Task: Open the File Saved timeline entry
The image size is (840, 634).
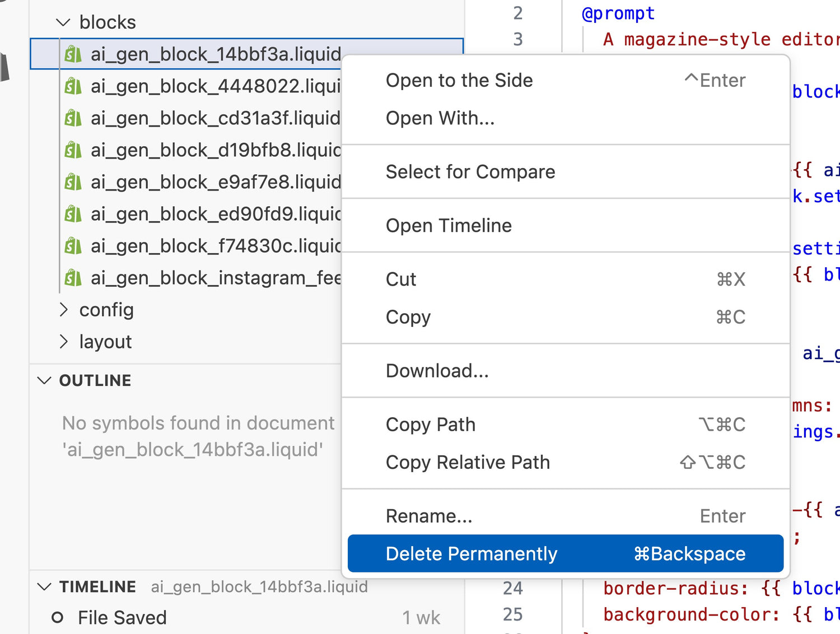Action: point(122,618)
